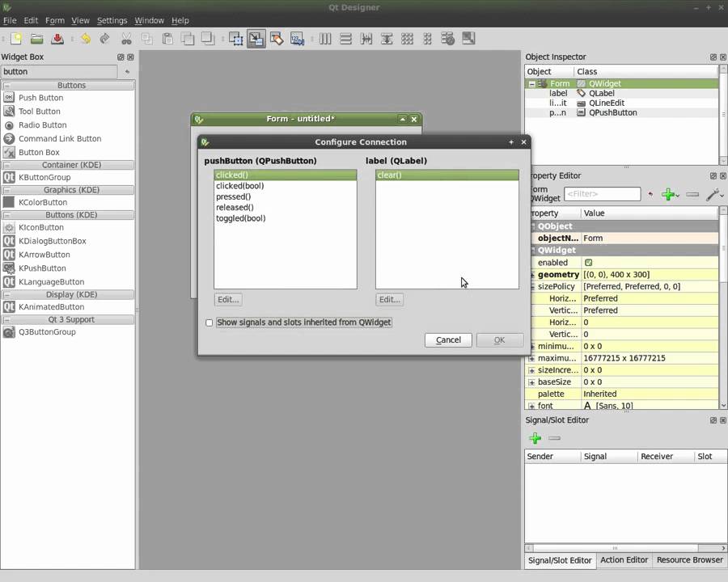Select the Edit Signals/Slots mode icon
The image size is (728, 582).
coord(256,39)
